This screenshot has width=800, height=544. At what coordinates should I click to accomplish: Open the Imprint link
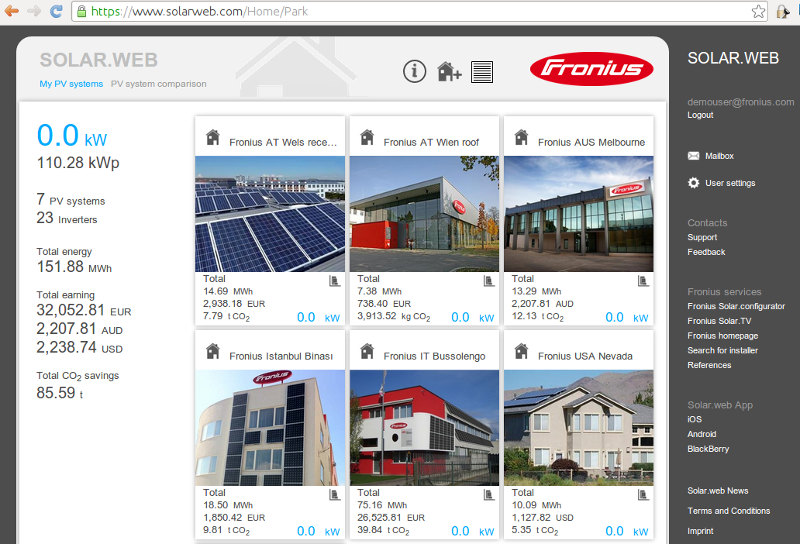coord(700,531)
